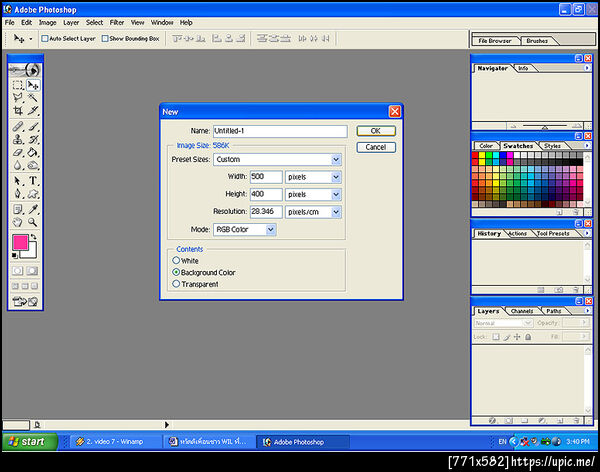Screen dimensions: 600x472
Task: Click the white background color swatch
Action: [x=31, y=252]
